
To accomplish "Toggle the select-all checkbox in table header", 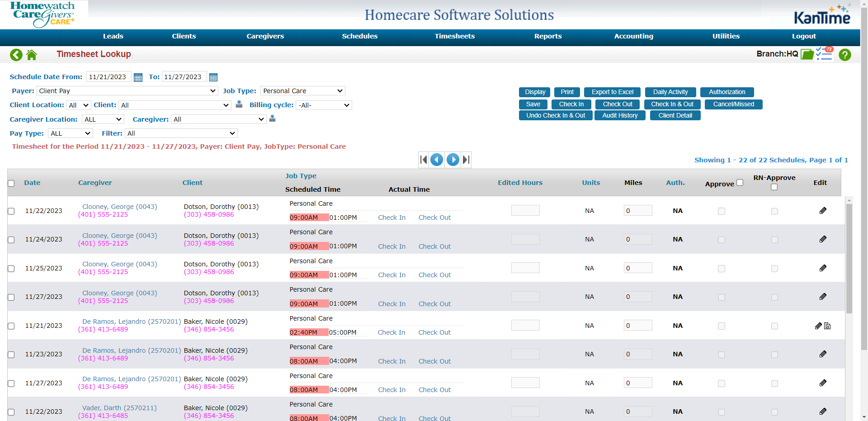I will coord(11,183).
